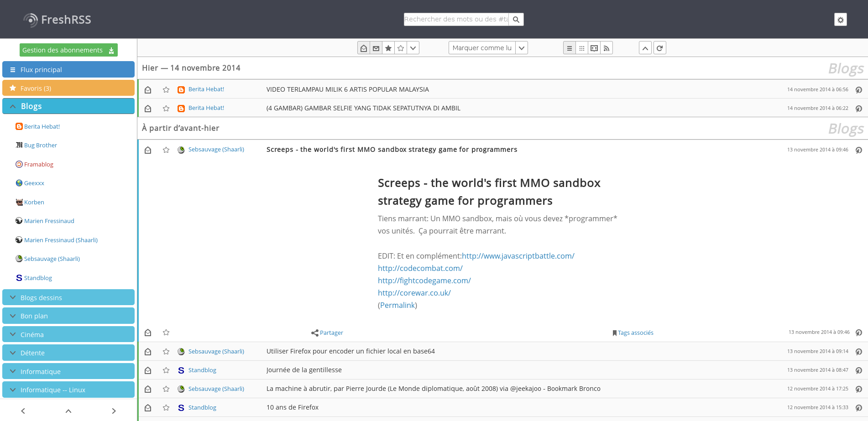
Task: Expand the Cinéma category
Action: 13,334
